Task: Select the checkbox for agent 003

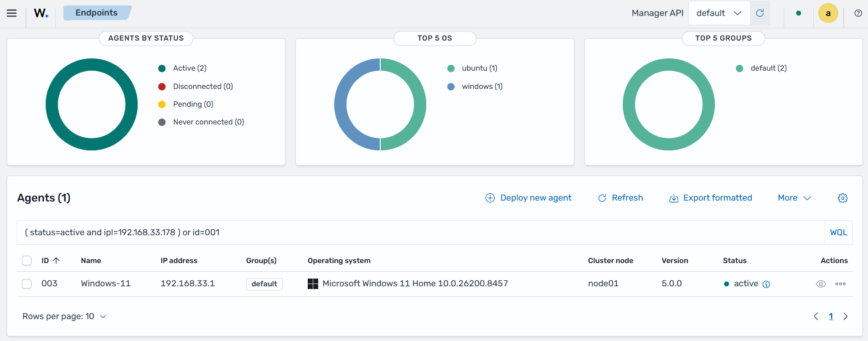Action: (27, 284)
